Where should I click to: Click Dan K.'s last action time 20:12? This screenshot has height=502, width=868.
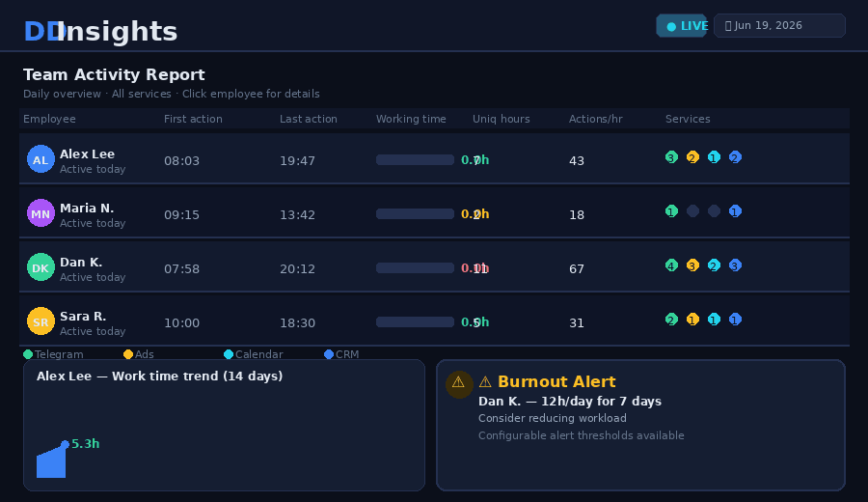297,269
